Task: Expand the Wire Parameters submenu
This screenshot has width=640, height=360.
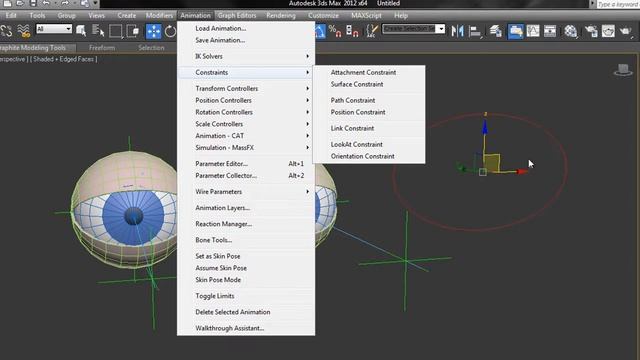Action: [x=246, y=191]
